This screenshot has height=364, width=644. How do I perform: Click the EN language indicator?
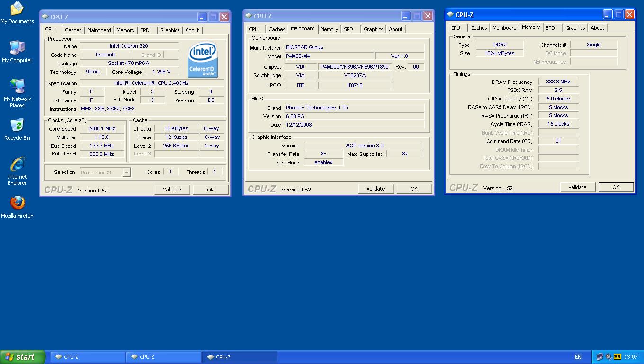(578, 357)
